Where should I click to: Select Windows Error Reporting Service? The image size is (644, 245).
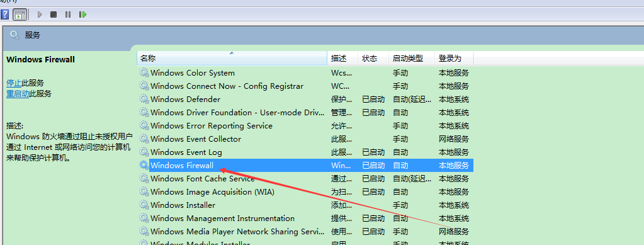click(x=212, y=125)
